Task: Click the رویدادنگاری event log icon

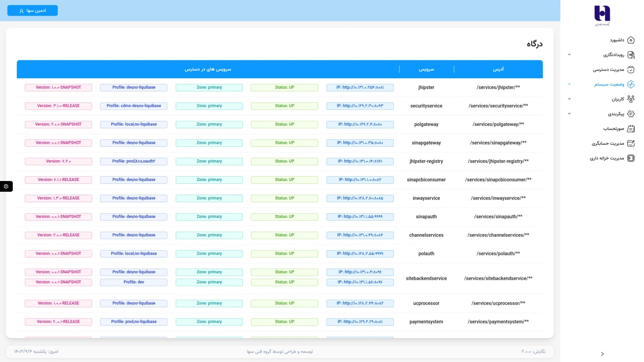Action: 631,55
